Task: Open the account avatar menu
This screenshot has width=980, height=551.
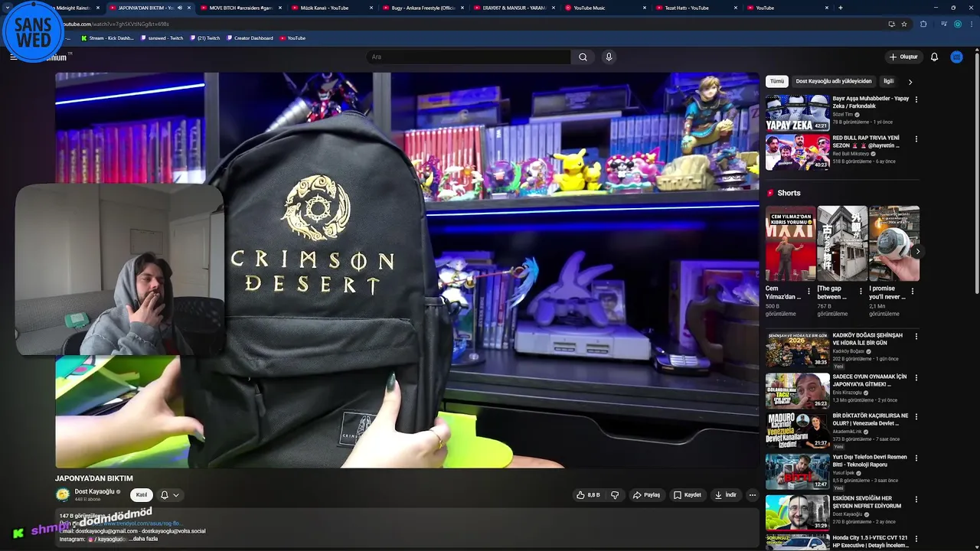Action: 956,57
